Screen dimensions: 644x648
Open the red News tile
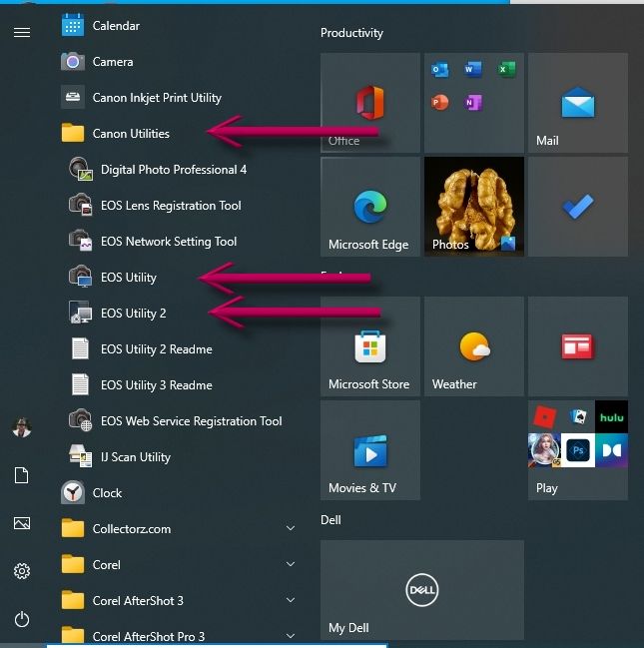coord(578,346)
